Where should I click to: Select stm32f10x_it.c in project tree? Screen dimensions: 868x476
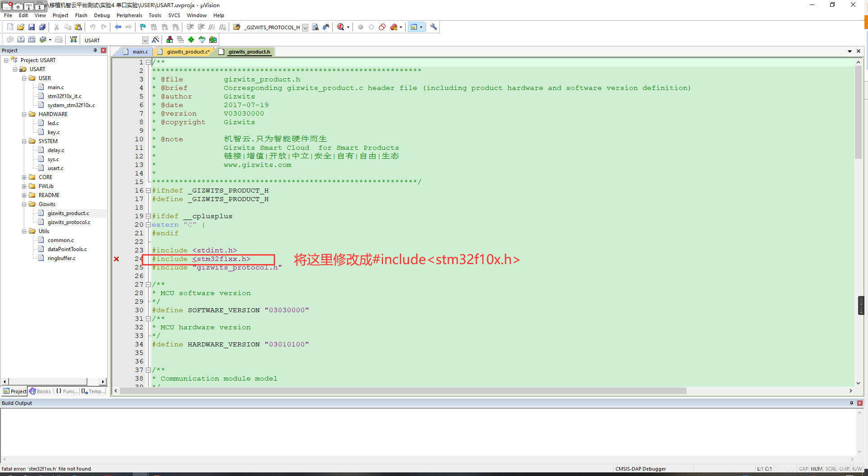click(64, 96)
